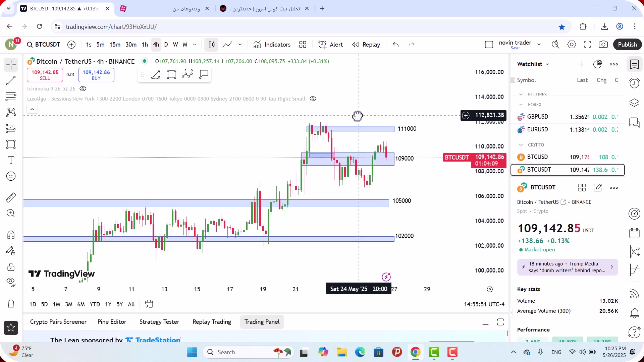
Task: Select the geometric shapes tool
Action: click(x=11, y=144)
